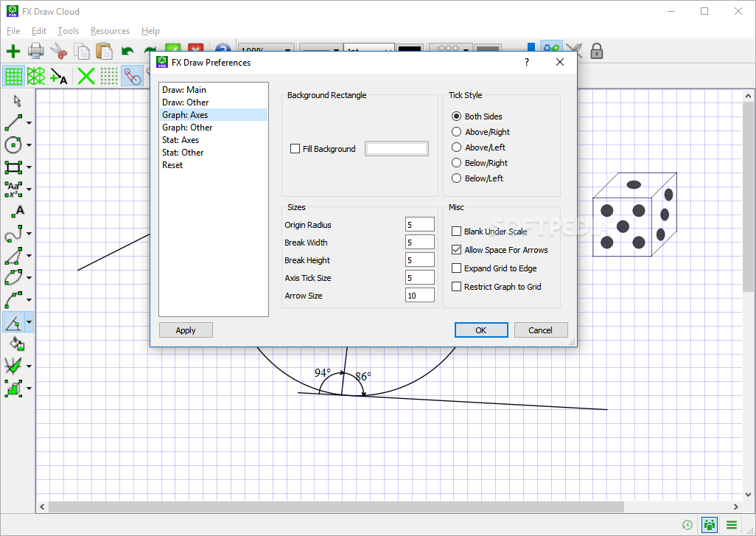Expand the Aa text tool dropdown arrow
Image resolution: width=756 pixels, height=536 pixels.
click(x=29, y=189)
